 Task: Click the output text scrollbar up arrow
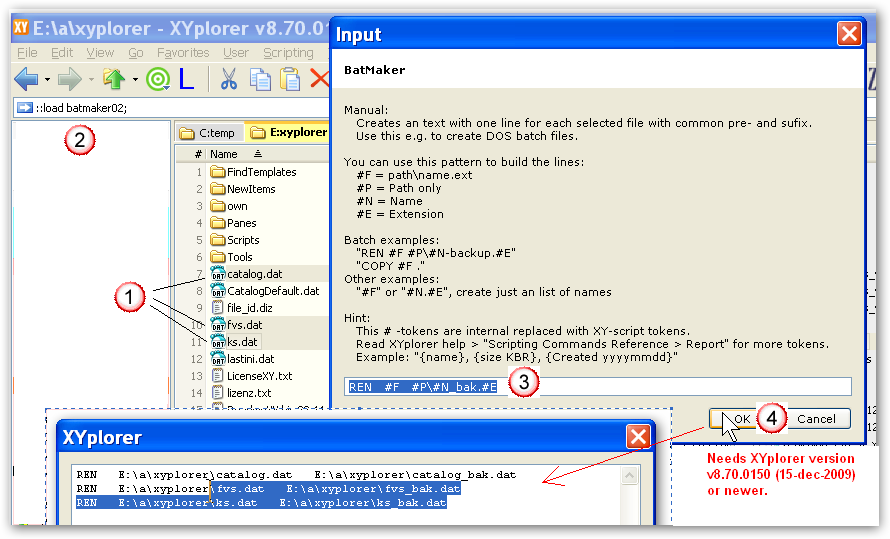click(x=629, y=475)
